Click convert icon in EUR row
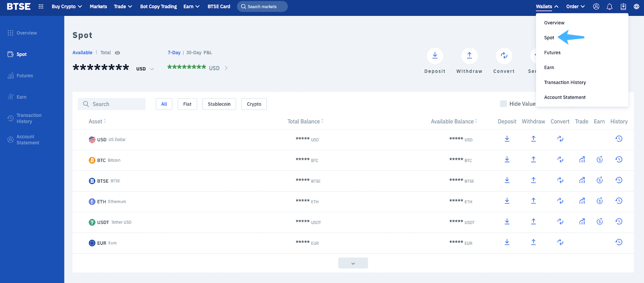 (x=560, y=242)
